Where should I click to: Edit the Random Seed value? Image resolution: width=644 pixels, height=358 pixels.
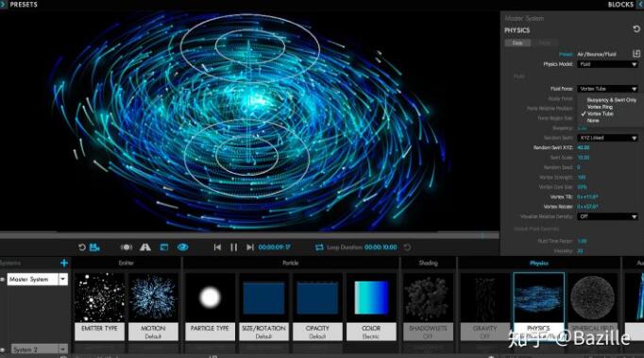[x=579, y=167]
